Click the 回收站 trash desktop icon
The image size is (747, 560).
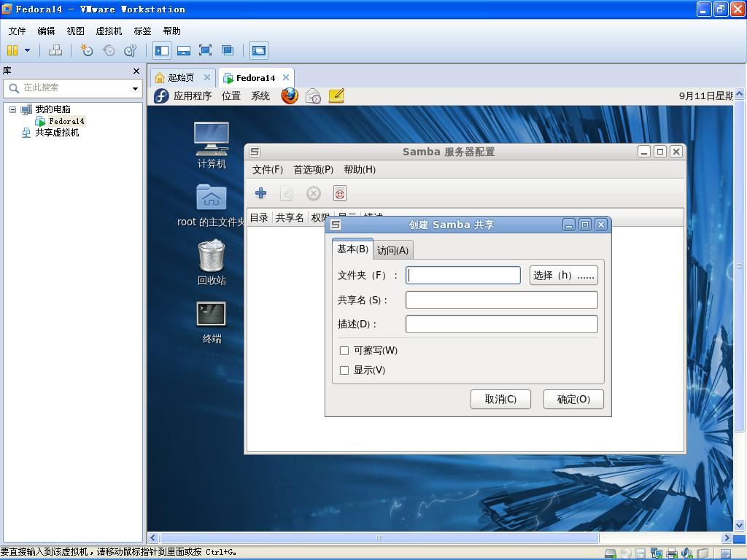(212, 262)
